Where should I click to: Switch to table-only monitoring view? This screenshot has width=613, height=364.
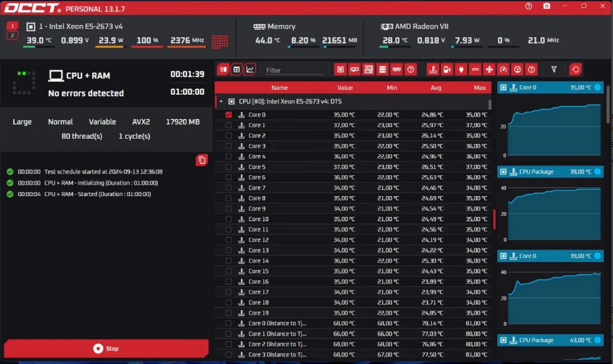coord(236,70)
